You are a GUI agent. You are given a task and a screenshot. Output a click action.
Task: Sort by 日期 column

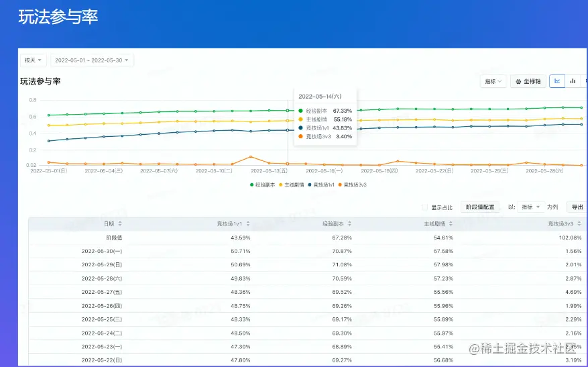(x=120, y=223)
